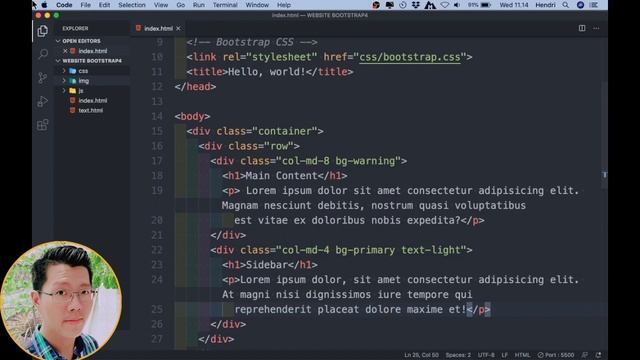
Task: Click the Bootstrap CSS comment line
Action: pyautogui.click(x=252, y=42)
